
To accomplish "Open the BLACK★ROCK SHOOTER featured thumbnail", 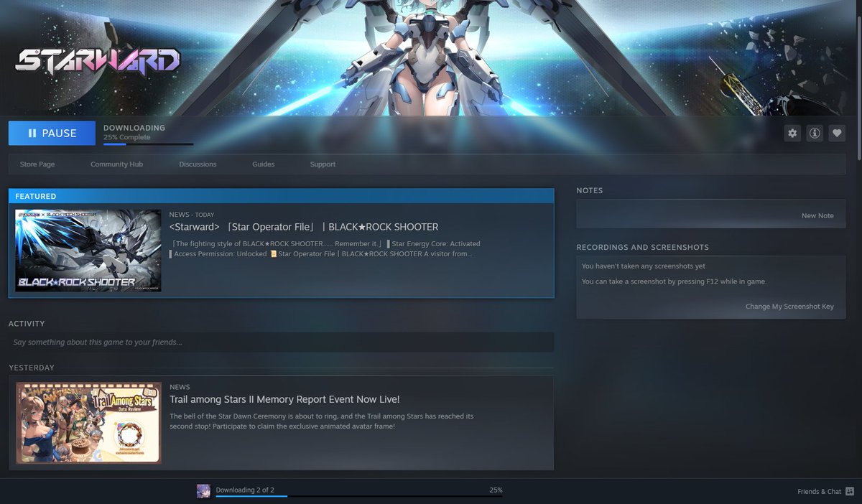I will (88, 251).
